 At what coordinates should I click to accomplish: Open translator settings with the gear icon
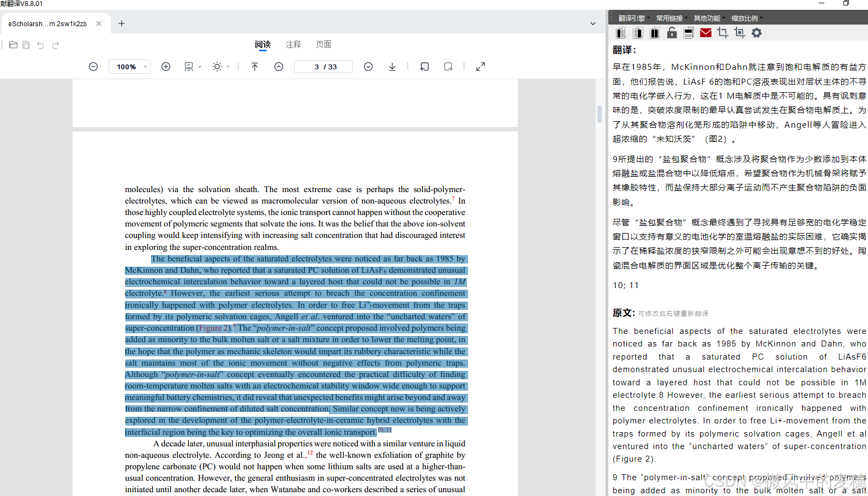[756, 33]
